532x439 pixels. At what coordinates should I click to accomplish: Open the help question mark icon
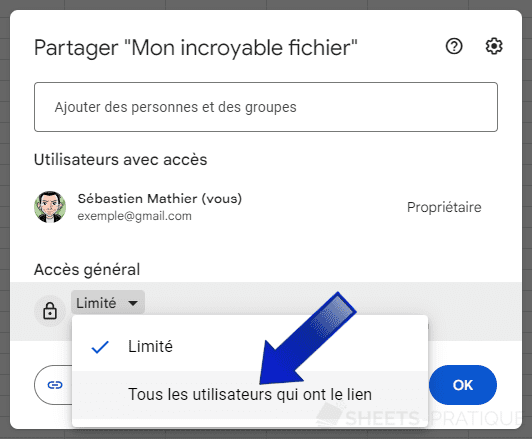tap(454, 46)
